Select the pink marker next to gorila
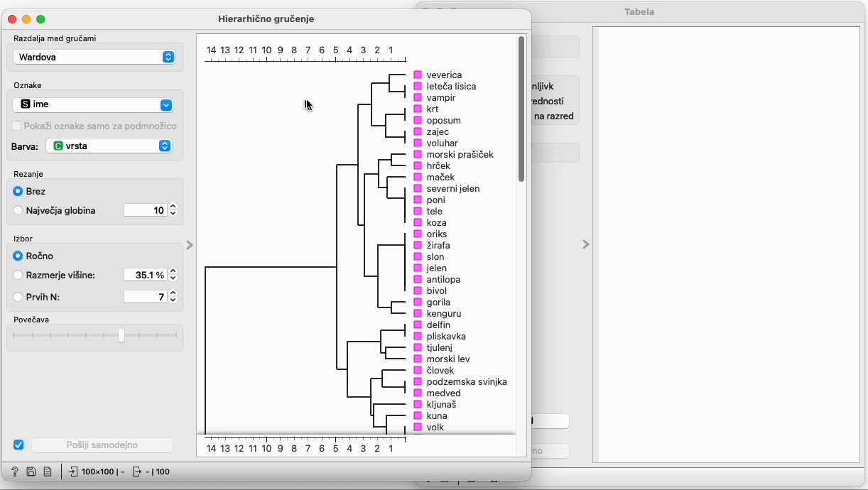 418,302
